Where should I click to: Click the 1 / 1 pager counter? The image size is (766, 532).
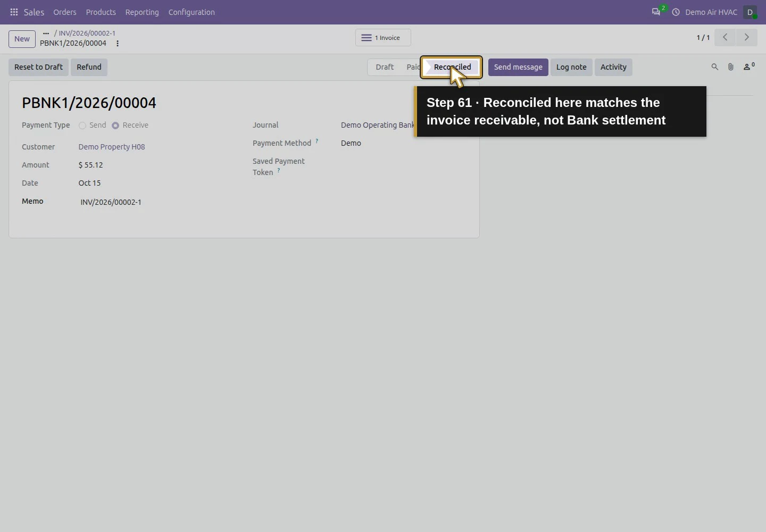tap(703, 37)
